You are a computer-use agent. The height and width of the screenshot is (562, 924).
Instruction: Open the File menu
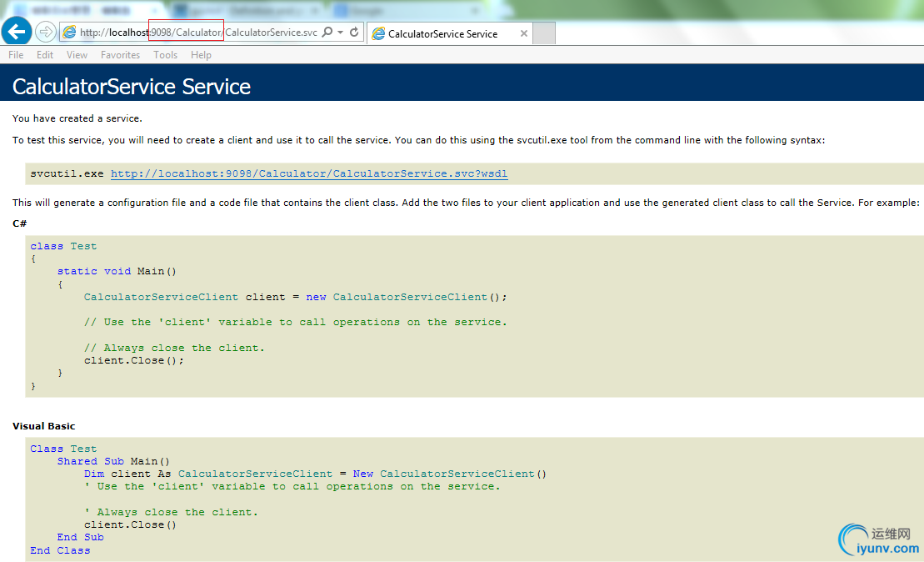click(x=16, y=55)
